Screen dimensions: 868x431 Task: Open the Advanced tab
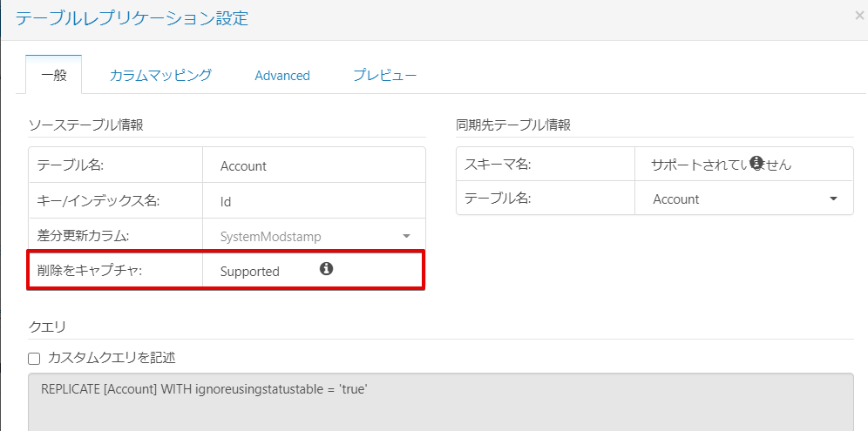pos(282,76)
